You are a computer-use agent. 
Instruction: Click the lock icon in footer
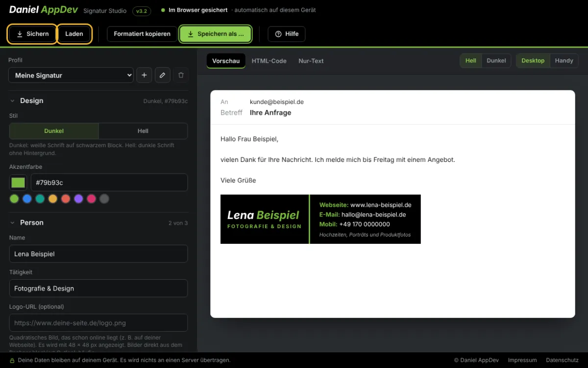coord(12,360)
